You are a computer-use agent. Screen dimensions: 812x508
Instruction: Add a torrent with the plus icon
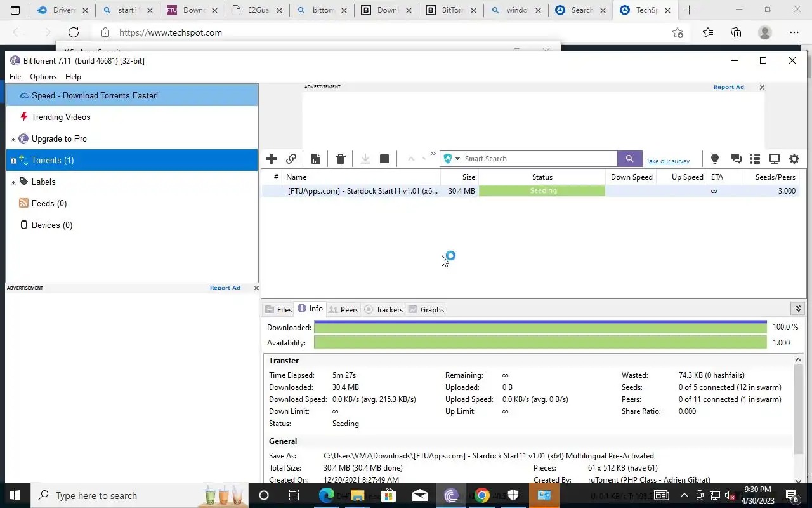(x=272, y=159)
